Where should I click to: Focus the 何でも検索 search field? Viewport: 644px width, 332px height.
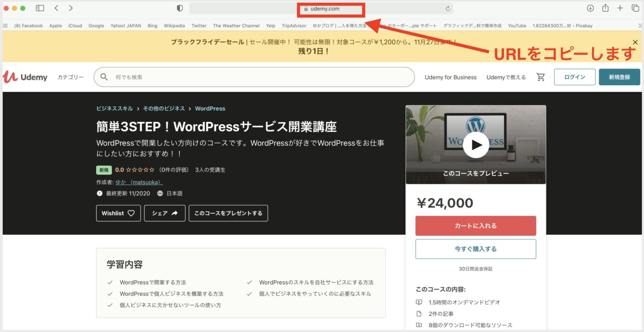pos(254,77)
